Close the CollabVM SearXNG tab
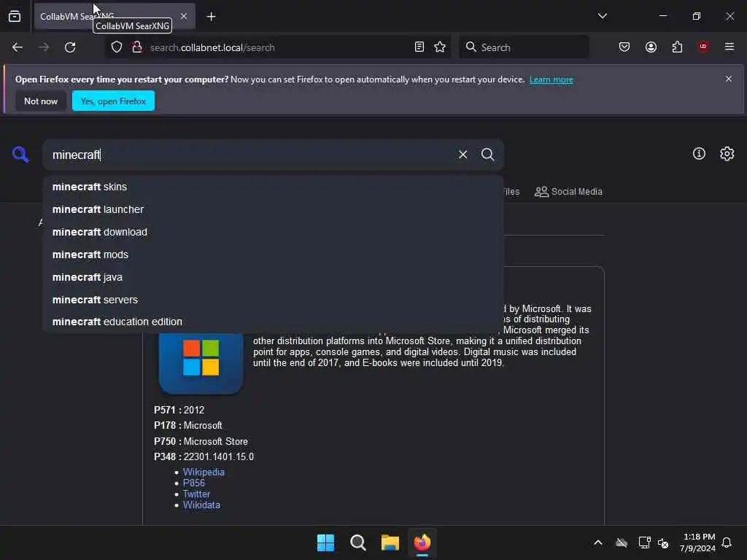Image resolution: width=747 pixels, height=560 pixels. (184, 17)
